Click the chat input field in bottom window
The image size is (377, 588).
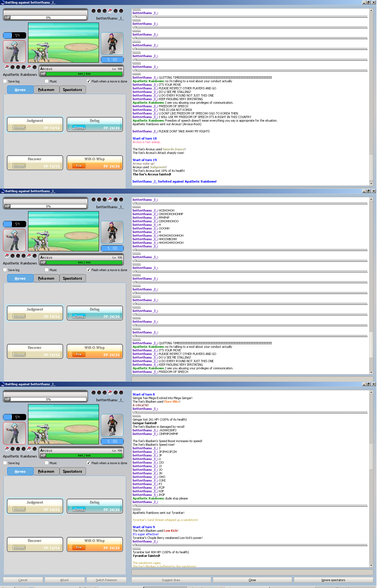point(252,572)
